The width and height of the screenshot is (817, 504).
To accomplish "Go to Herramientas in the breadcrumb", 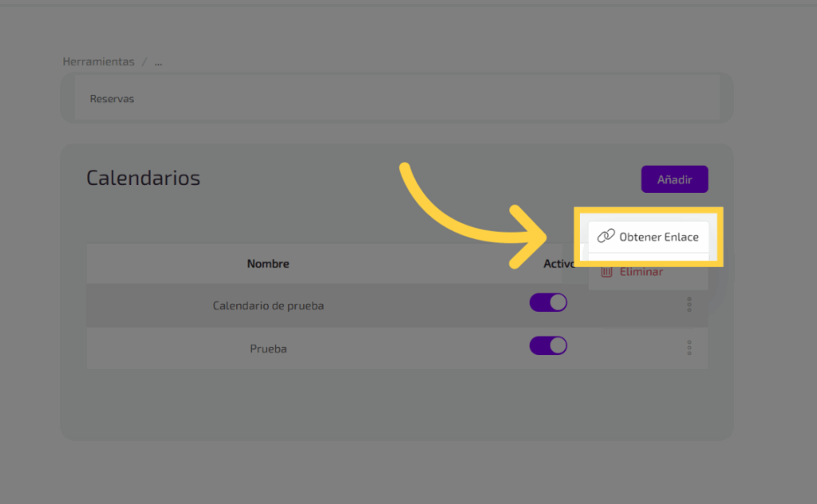I will pyautogui.click(x=98, y=62).
